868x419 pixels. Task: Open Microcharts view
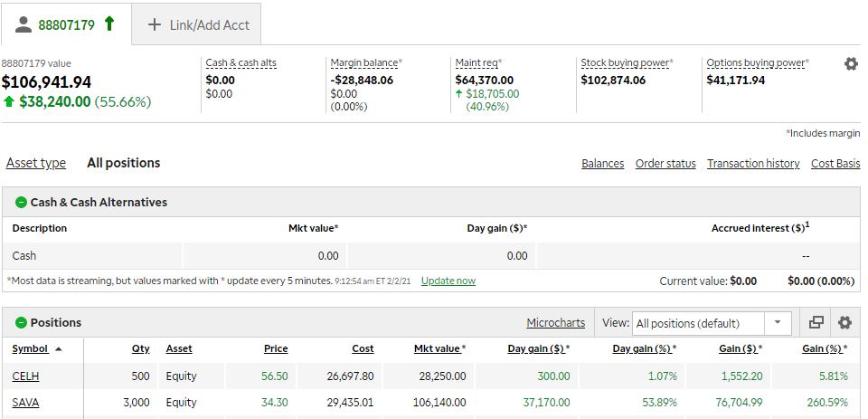pyautogui.click(x=555, y=323)
